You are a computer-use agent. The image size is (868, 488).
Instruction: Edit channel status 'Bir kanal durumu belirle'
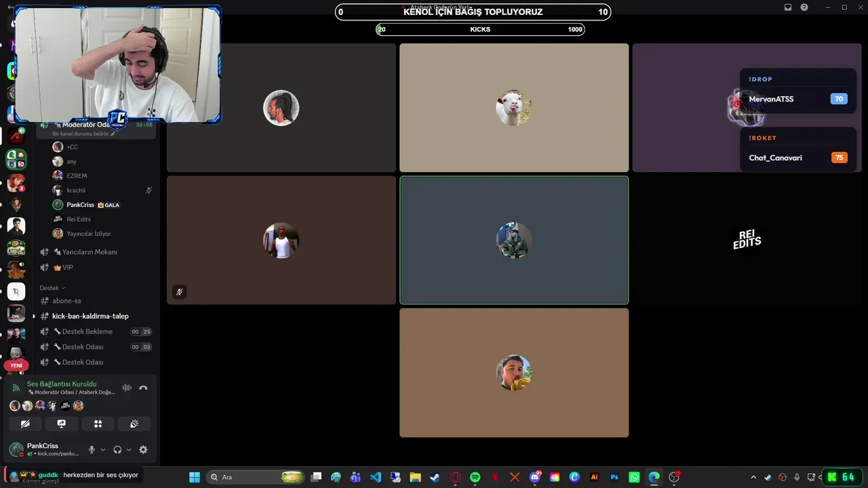tap(83, 134)
